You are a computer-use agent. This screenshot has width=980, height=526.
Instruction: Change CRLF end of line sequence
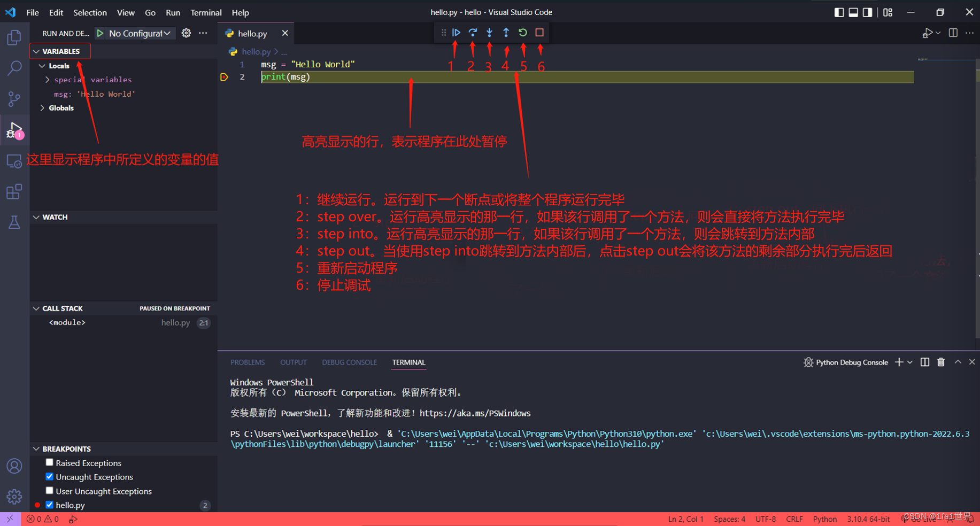(794, 519)
